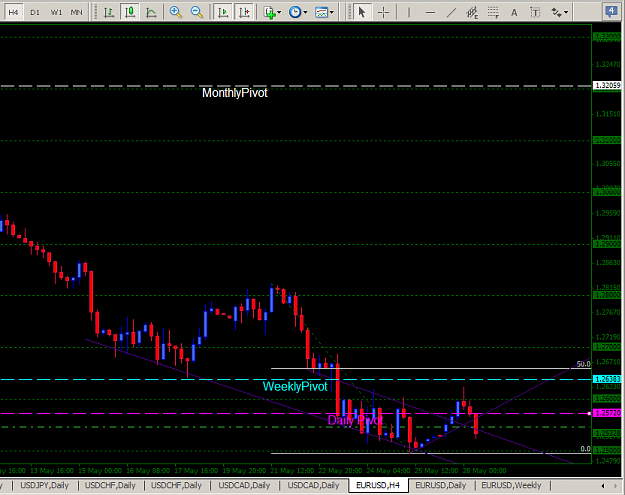
Task: Click the MonthlyPivot label
Action: (234, 93)
